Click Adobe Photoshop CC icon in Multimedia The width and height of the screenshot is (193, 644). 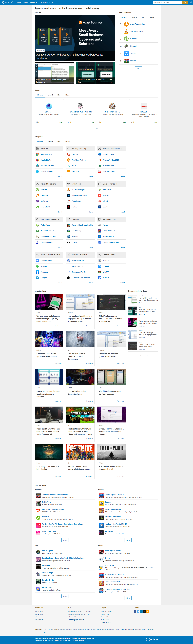click(69, 195)
